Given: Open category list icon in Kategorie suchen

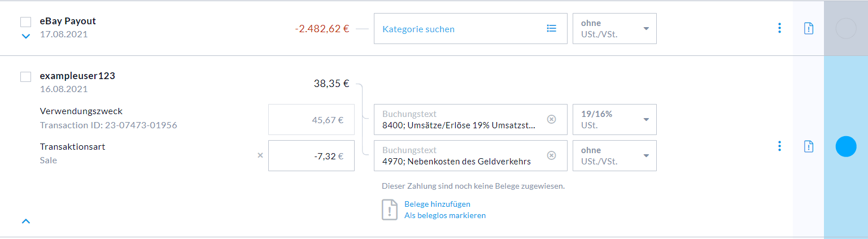Looking at the screenshot, I should (x=552, y=28).
